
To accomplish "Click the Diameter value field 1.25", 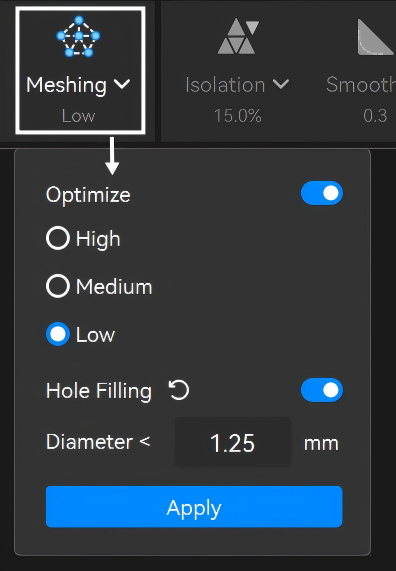I will (x=233, y=442).
